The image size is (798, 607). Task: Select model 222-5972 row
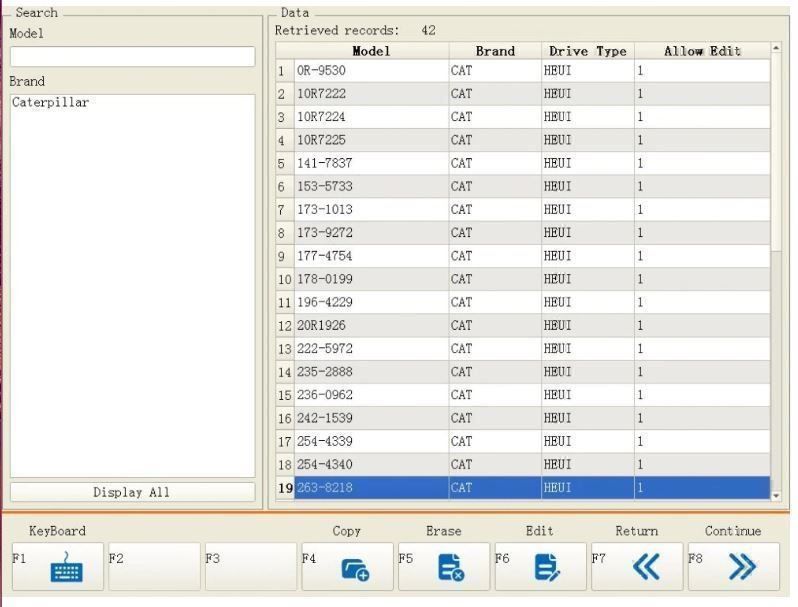[x=523, y=349]
